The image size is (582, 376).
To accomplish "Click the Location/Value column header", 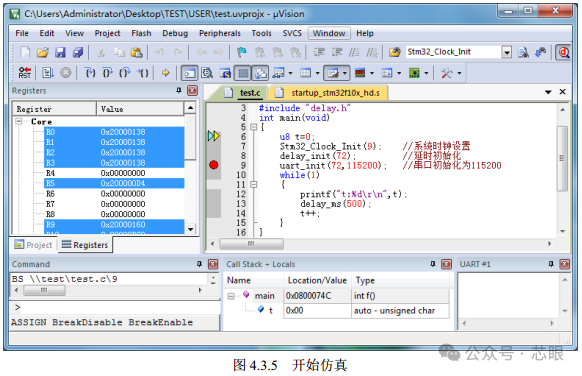I will coord(317,281).
